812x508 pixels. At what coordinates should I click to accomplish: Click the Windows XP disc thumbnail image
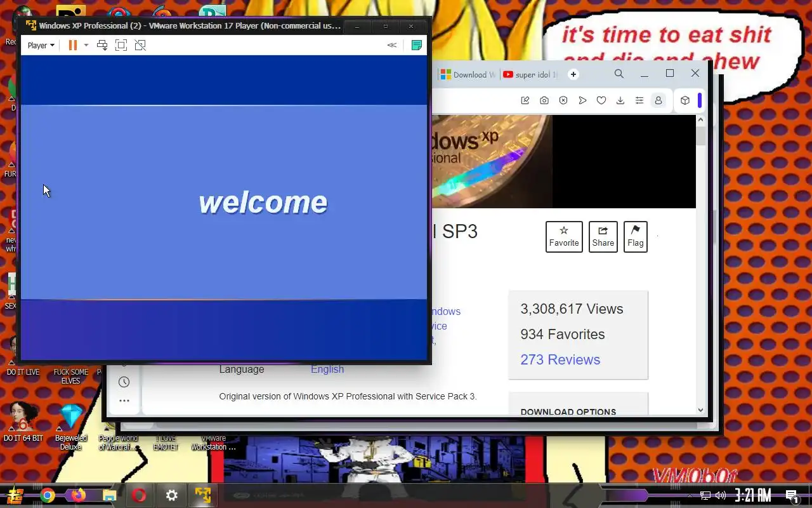tap(492, 161)
